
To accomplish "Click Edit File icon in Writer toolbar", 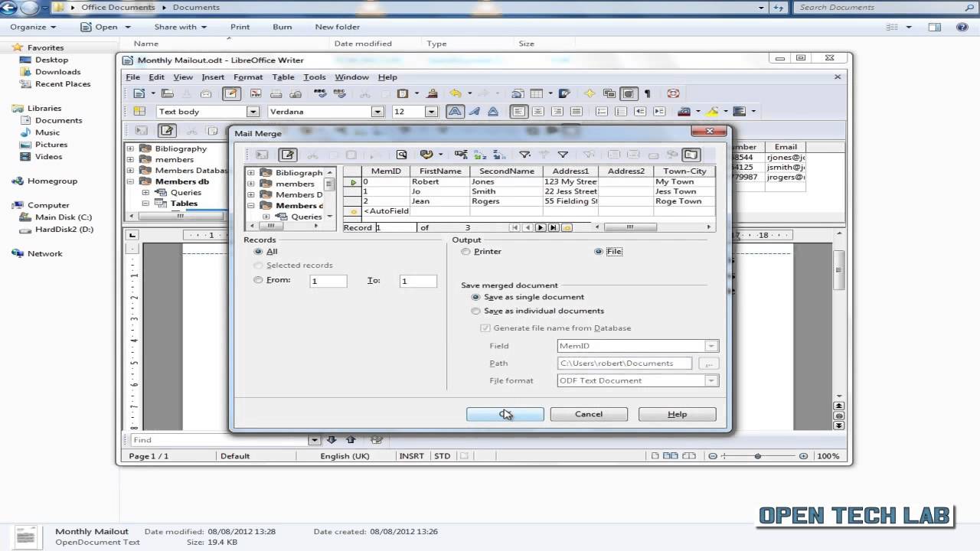I will (x=230, y=93).
